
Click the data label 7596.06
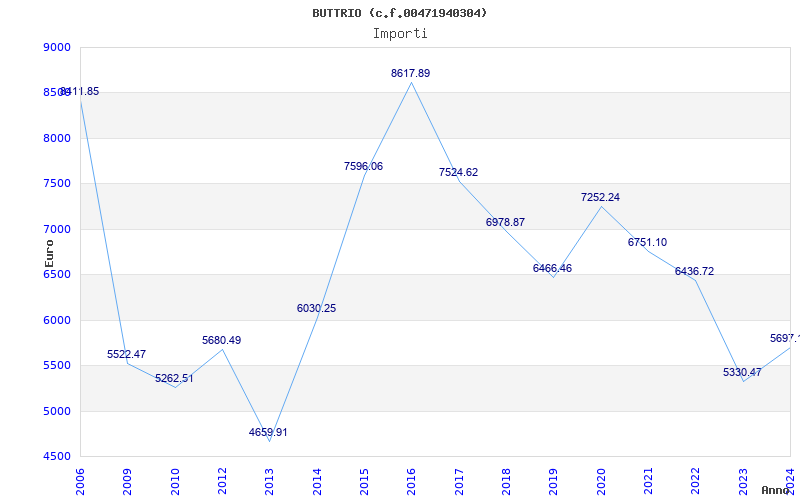point(363,166)
